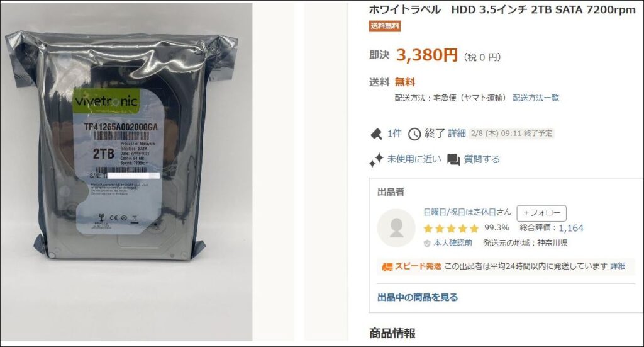View seller's listings via 出品中の商品を見る
This screenshot has width=644, height=347.
418,297
